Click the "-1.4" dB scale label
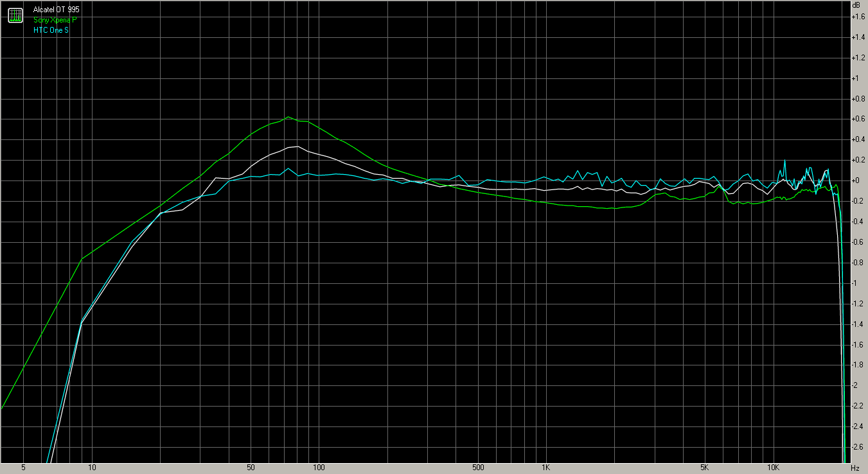This screenshot has height=474, width=868. pos(857,324)
